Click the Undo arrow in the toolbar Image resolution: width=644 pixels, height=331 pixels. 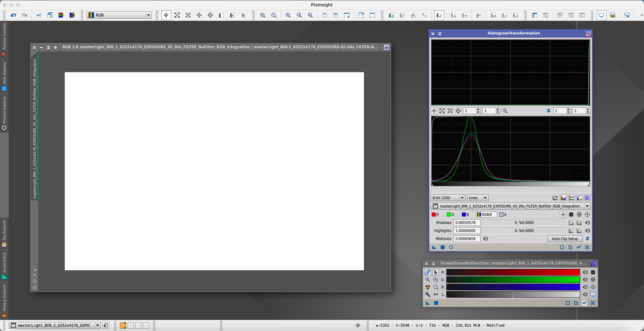[13, 15]
